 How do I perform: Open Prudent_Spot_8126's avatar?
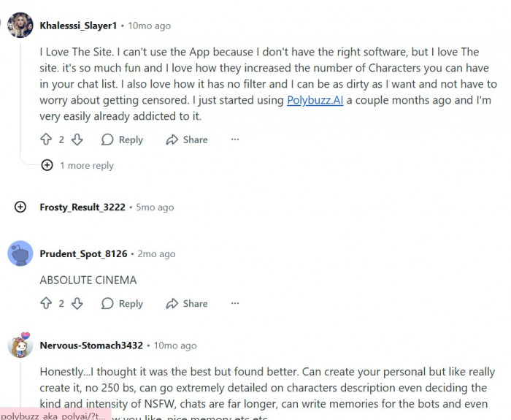click(x=20, y=253)
